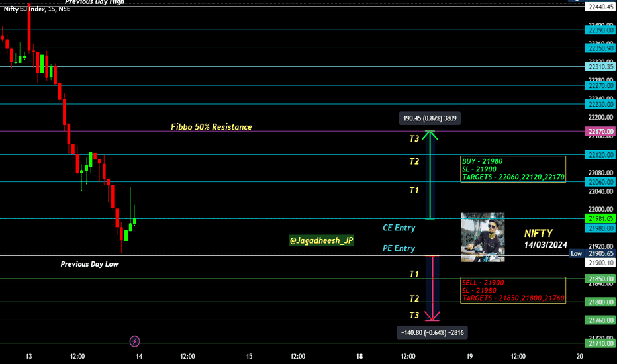The height and width of the screenshot is (364, 617).
Task: Click the green BUY - 21980 note box
Action: (513, 169)
